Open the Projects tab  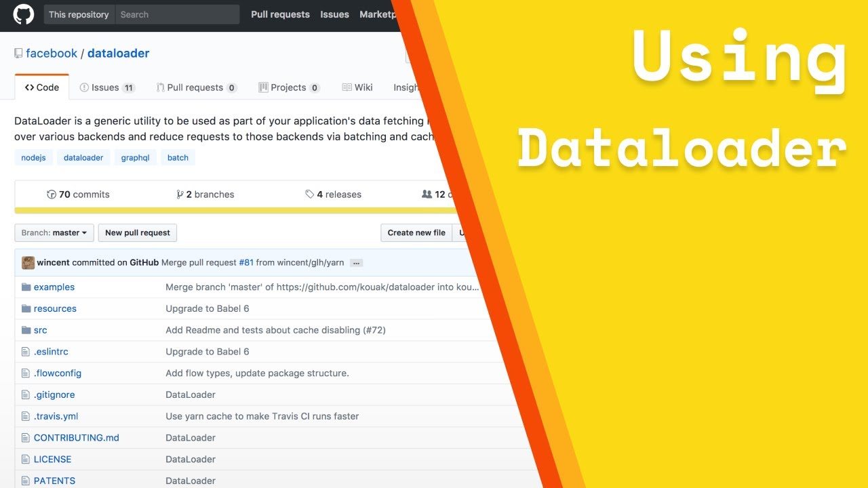pos(290,87)
